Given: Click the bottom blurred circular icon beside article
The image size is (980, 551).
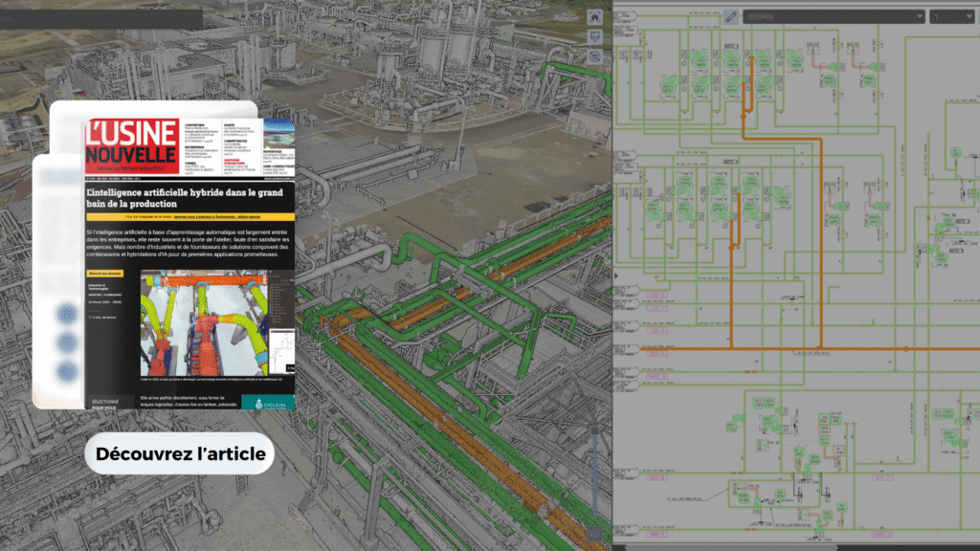Looking at the screenshot, I should tap(69, 371).
